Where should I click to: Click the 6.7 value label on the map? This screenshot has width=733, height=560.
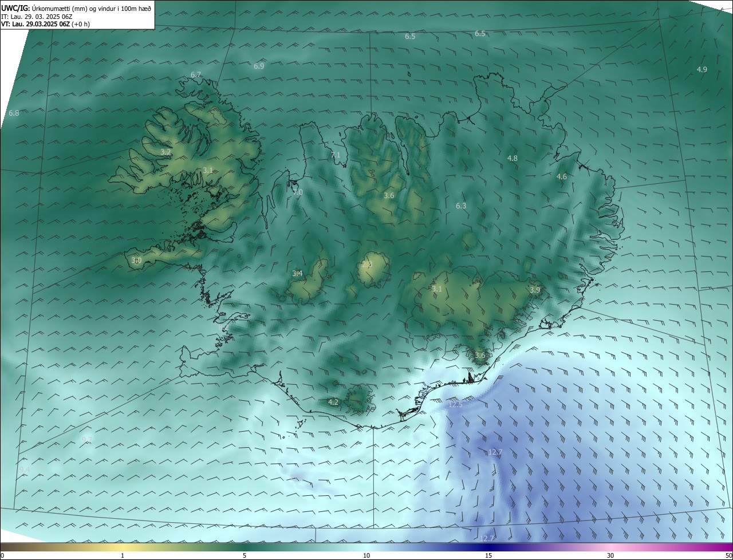(x=196, y=75)
